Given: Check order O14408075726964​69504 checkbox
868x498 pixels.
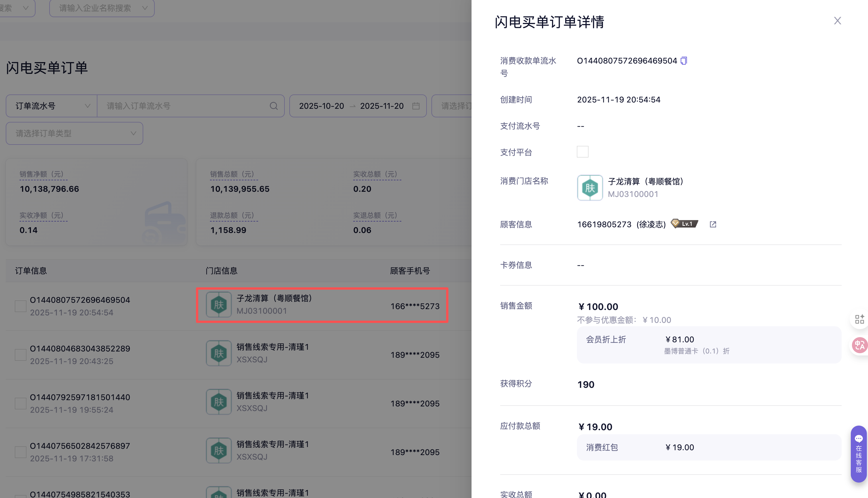Looking at the screenshot, I should (21, 306).
